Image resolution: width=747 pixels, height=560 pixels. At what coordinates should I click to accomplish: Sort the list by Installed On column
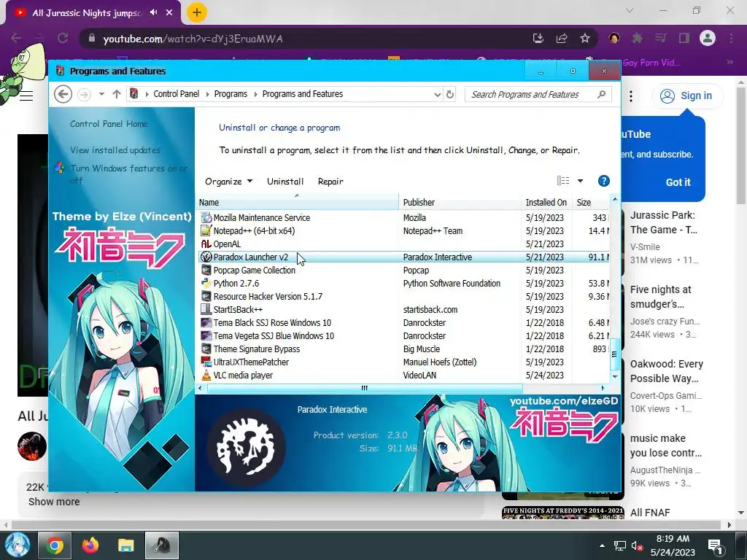click(x=547, y=202)
